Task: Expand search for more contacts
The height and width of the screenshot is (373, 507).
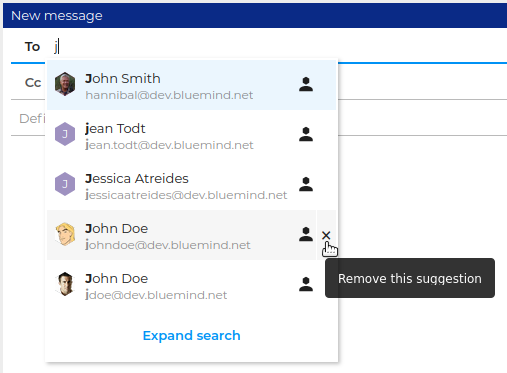Action: tap(191, 335)
